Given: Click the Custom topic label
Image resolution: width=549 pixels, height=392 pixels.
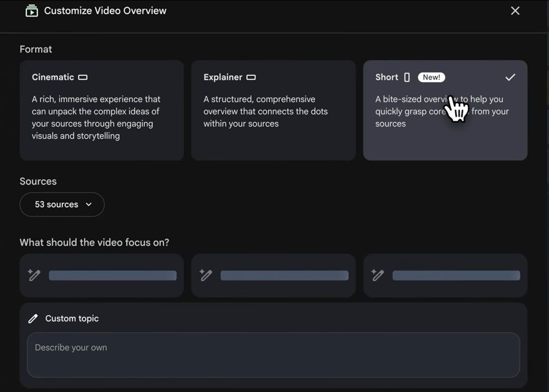Looking at the screenshot, I should pos(72,318).
